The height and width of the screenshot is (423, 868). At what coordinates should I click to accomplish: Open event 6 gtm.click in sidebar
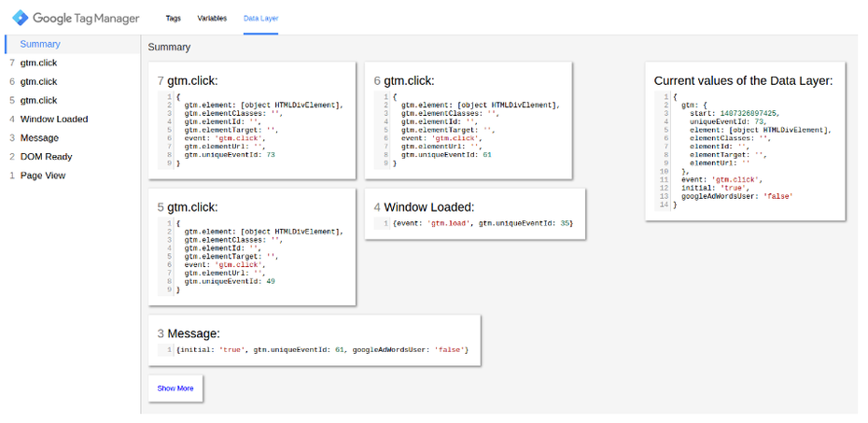click(x=38, y=81)
